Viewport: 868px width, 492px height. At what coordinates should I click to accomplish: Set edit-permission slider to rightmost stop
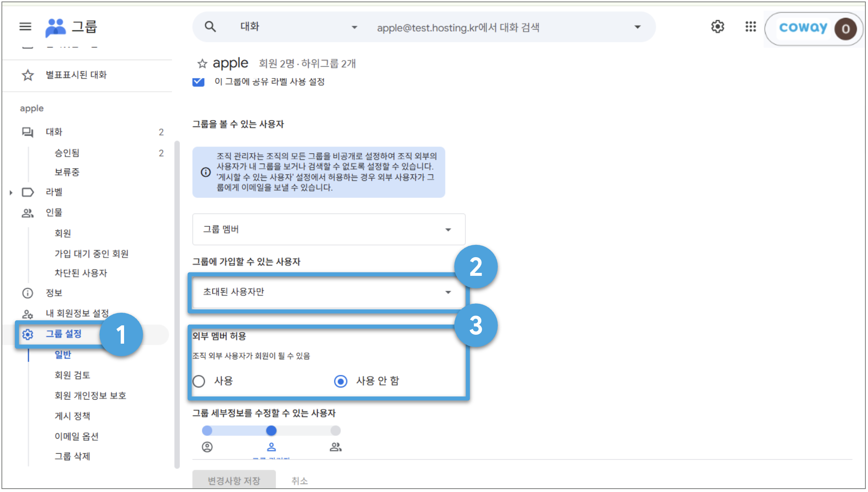tap(335, 430)
